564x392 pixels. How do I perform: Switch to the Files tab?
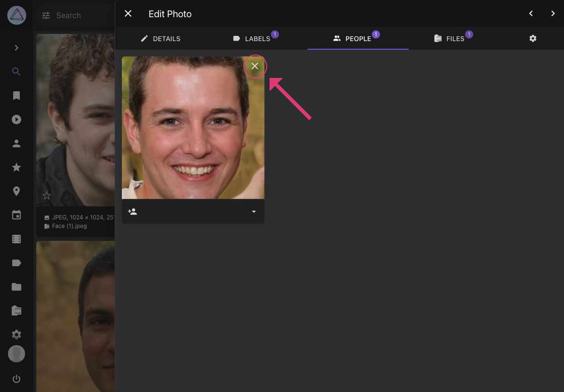click(450, 39)
